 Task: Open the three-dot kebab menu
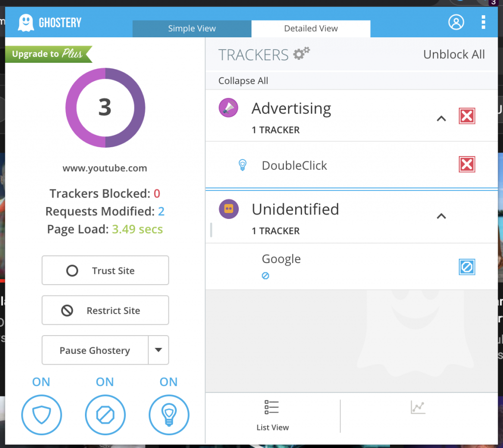click(483, 22)
